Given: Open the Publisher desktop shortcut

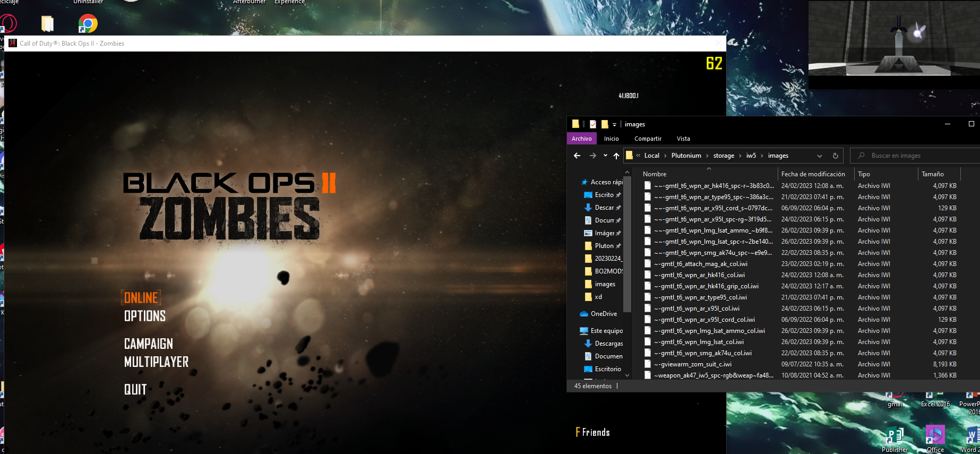Looking at the screenshot, I should point(895,439).
